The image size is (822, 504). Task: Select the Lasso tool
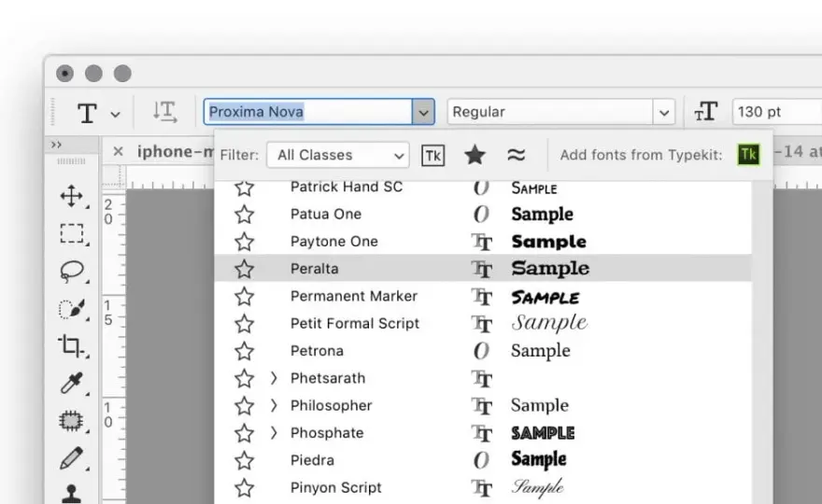(x=72, y=272)
